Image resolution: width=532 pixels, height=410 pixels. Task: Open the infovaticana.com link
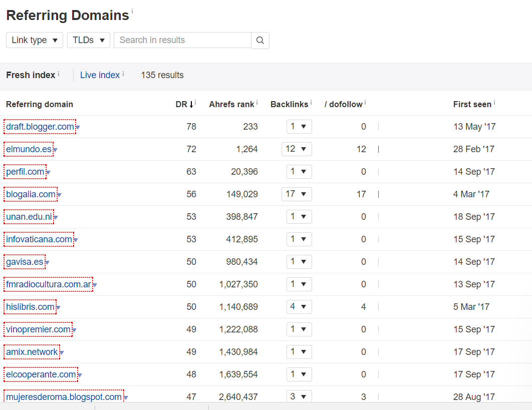tap(39, 239)
